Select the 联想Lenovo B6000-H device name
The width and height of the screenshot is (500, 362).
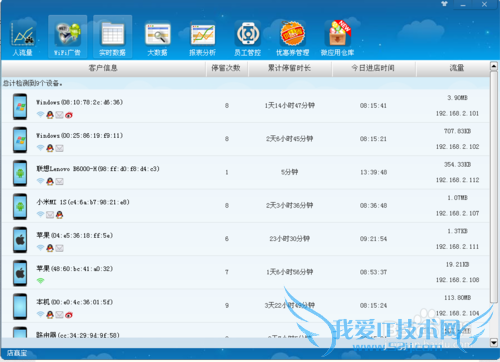pyautogui.click(x=98, y=169)
